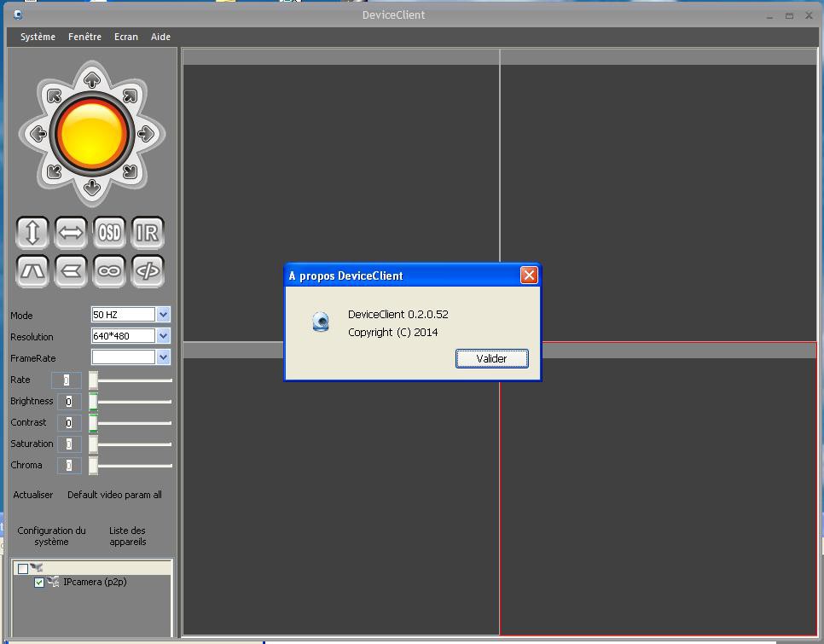Image resolution: width=824 pixels, height=644 pixels.
Task: Click Actualiser to refresh parameters
Action: tap(33, 495)
